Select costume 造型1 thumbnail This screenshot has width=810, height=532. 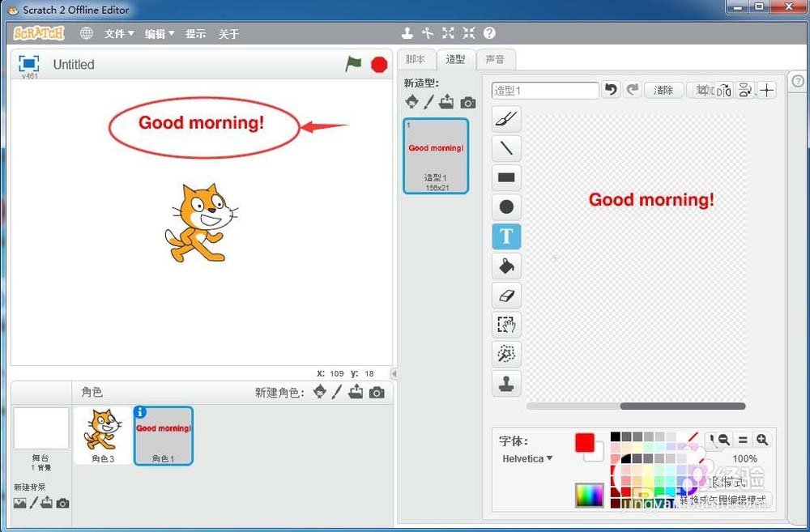pyautogui.click(x=436, y=156)
